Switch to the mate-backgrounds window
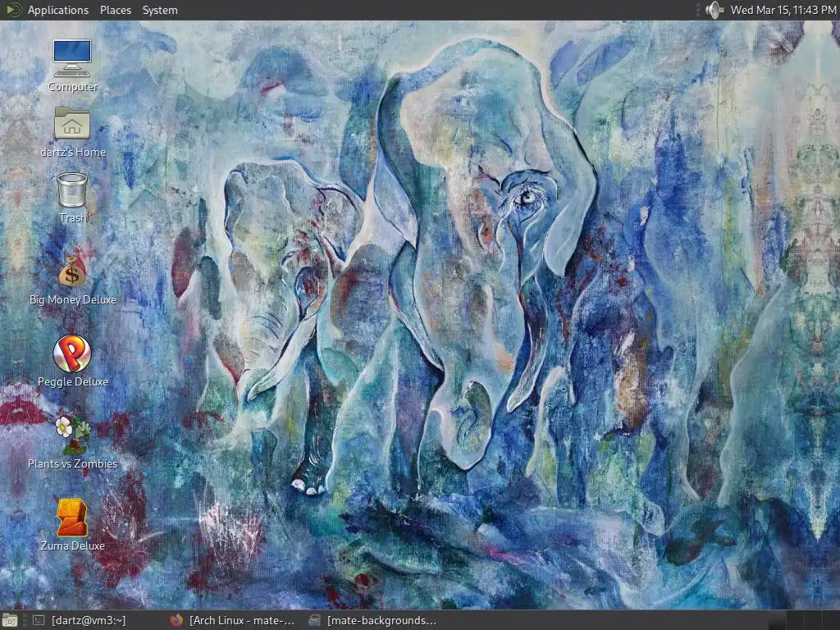 pos(372,620)
